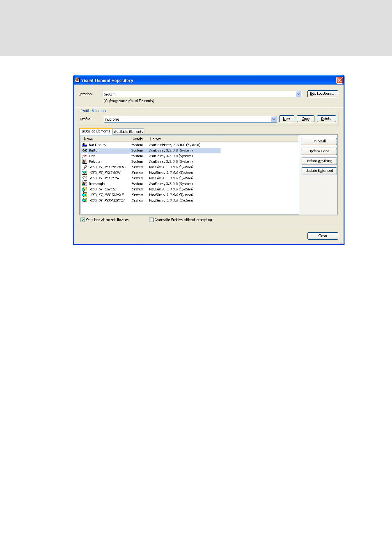Click the New profile button

coord(287,119)
